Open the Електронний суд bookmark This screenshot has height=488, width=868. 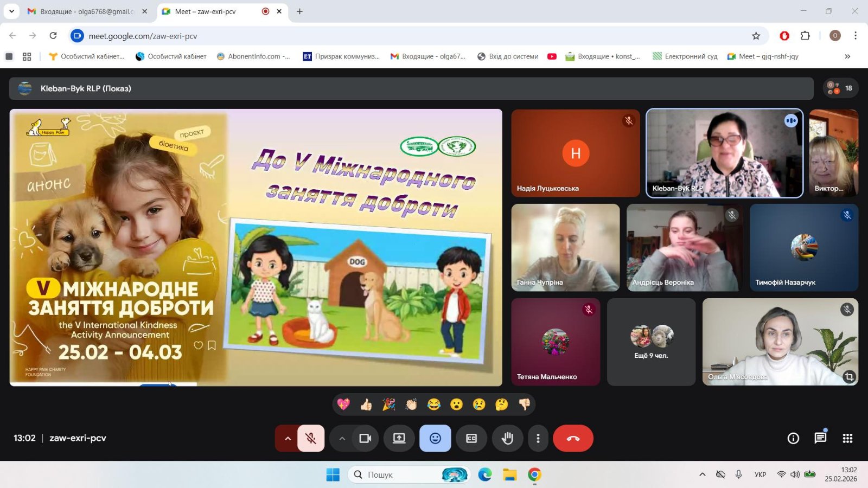coord(685,56)
